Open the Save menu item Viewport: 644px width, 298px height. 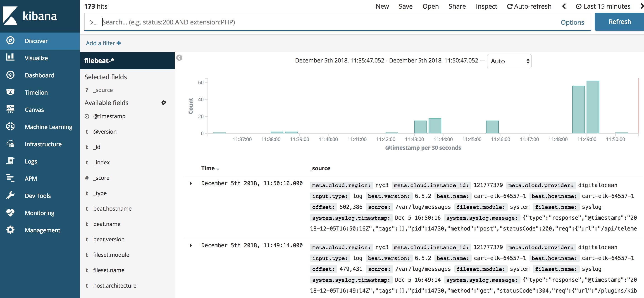pyautogui.click(x=405, y=7)
